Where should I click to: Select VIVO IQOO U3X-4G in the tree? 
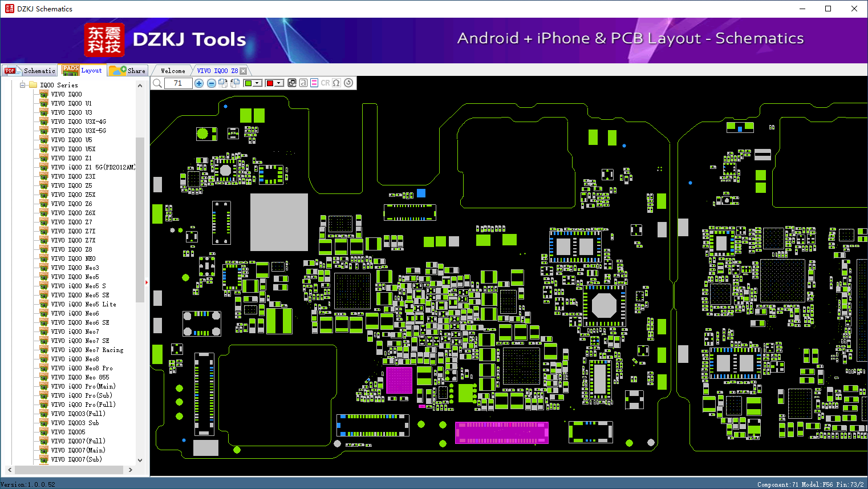79,122
